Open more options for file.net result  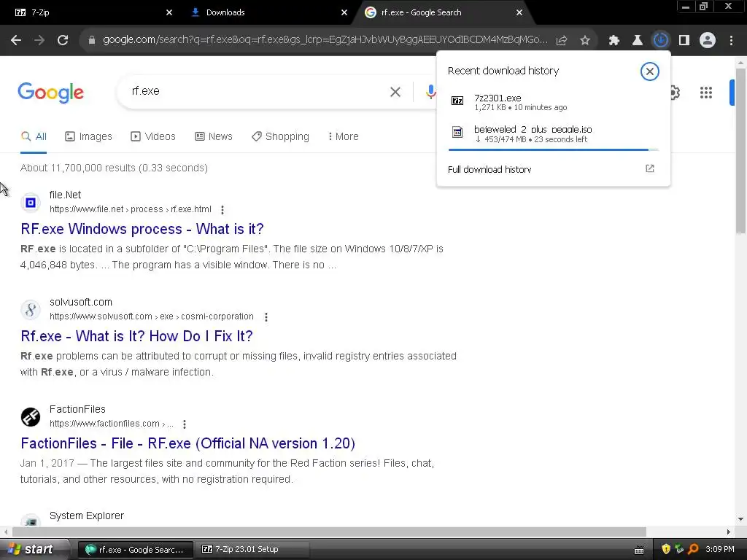tap(222, 209)
